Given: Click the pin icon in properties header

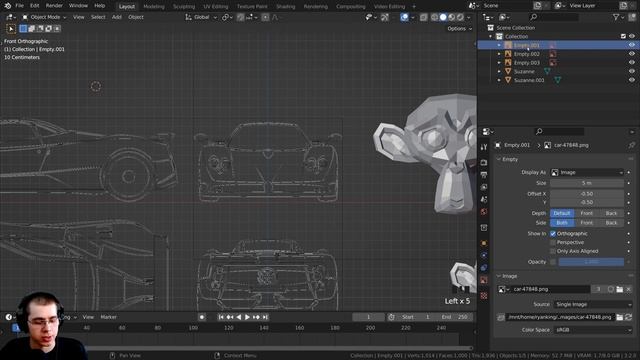Looking at the screenshot, I should [631, 145].
